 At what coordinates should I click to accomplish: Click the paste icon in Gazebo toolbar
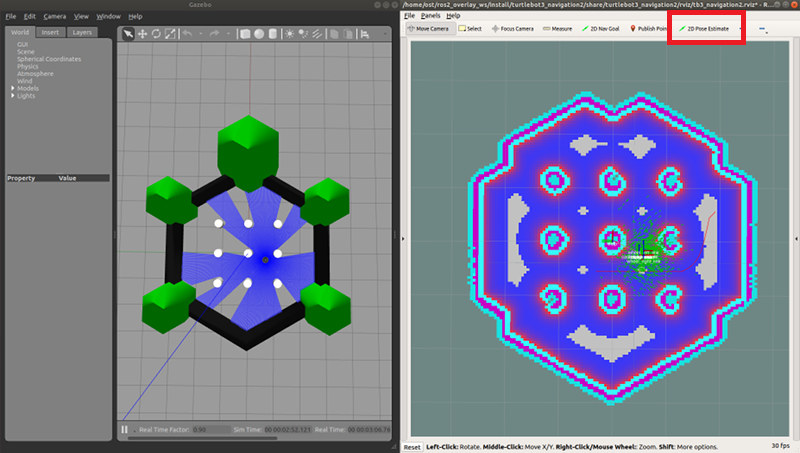pyautogui.click(x=348, y=34)
